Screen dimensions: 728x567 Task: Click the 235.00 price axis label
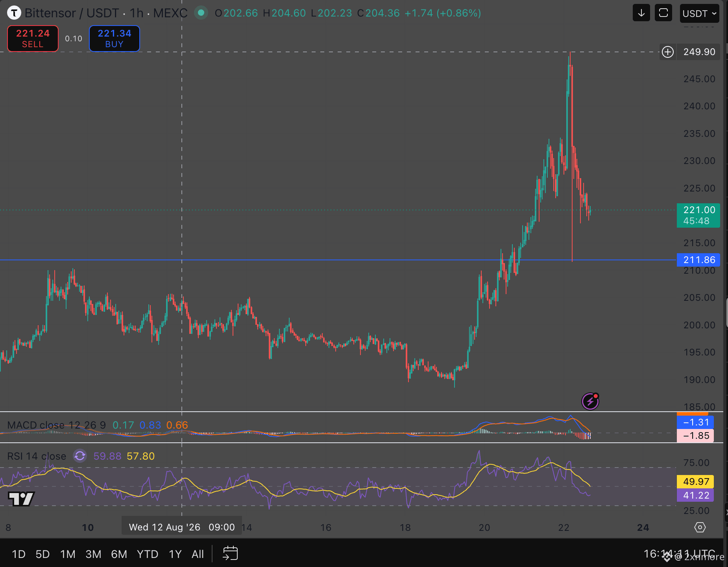click(x=699, y=134)
